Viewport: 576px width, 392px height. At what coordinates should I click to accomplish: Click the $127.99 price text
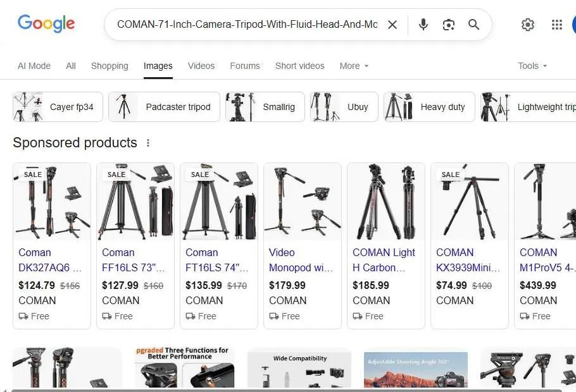coord(120,286)
